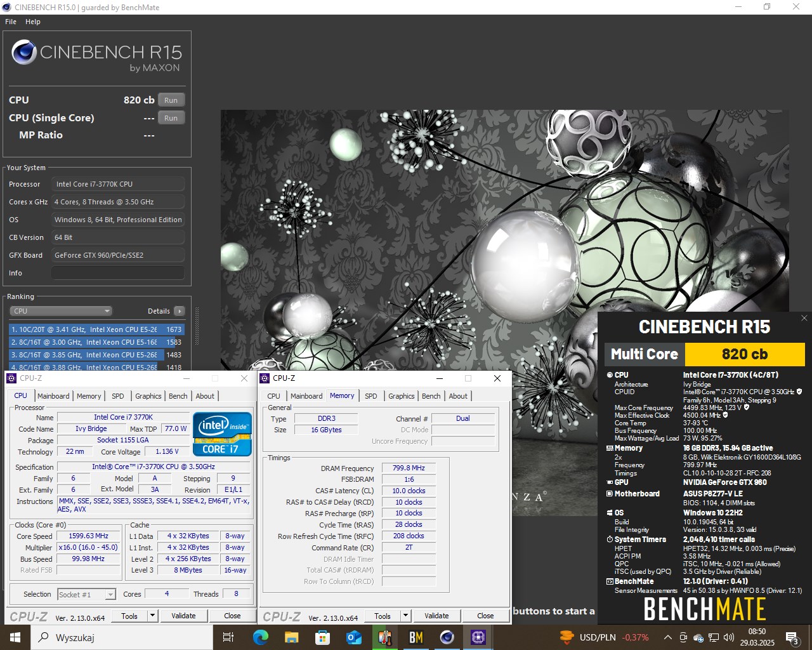
Task: Click the CPU chip icon in BenchMate panel
Action: point(610,375)
